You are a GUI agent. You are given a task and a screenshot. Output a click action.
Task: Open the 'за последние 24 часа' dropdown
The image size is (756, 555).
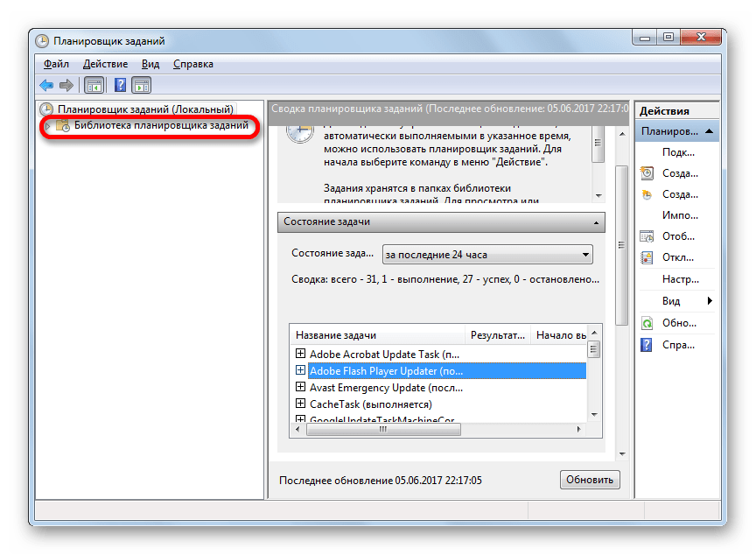point(487,255)
